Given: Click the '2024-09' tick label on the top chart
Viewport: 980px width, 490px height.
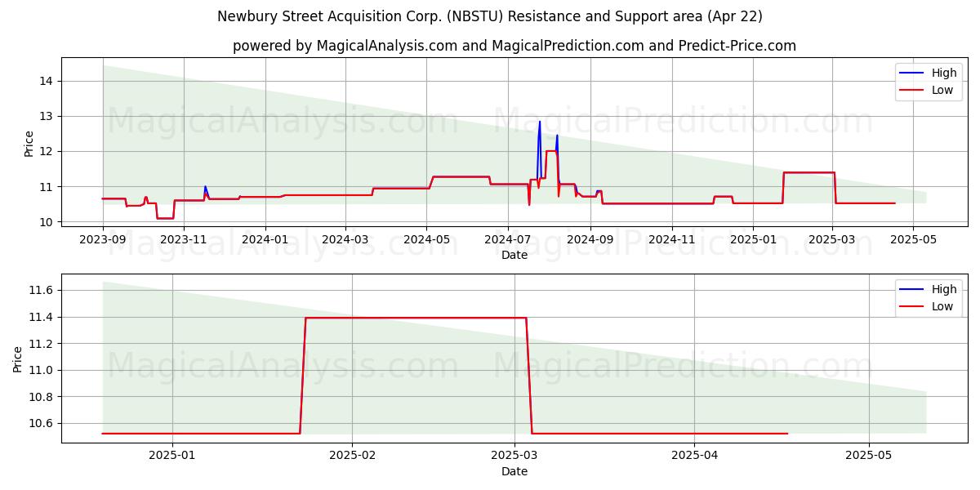Looking at the screenshot, I should [x=590, y=239].
